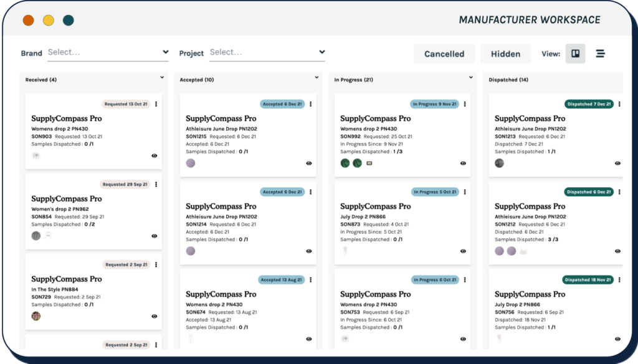Viewport: 638px width, 364px height.
Task: Show Cancelled orders
Action: (444, 54)
